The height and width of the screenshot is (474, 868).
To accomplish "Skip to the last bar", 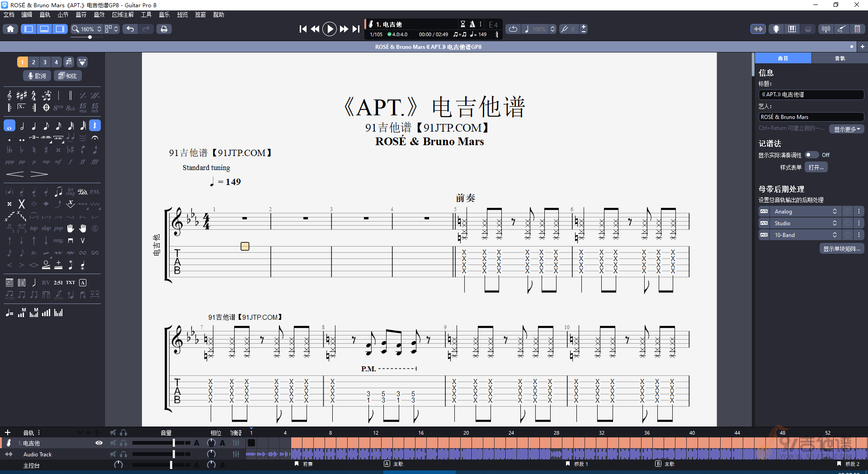I will click(x=356, y=29).
